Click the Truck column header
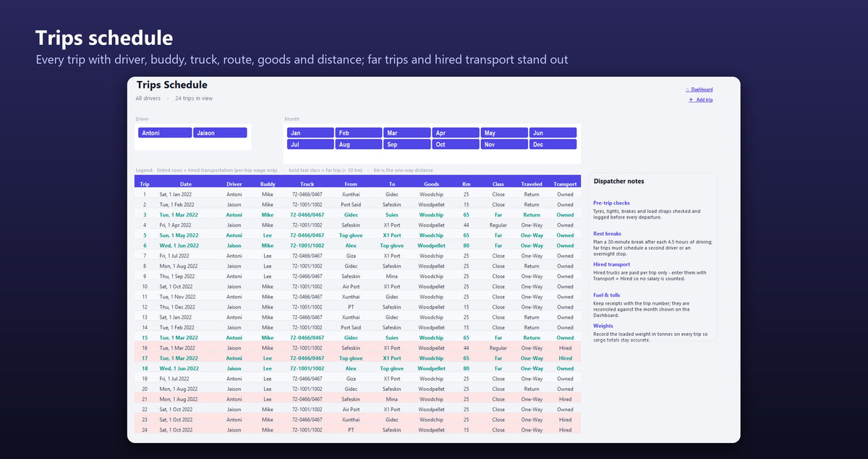 307,184
